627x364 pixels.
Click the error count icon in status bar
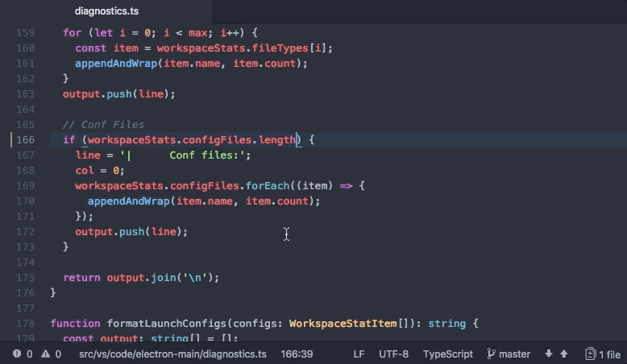(x=17, y=354)
